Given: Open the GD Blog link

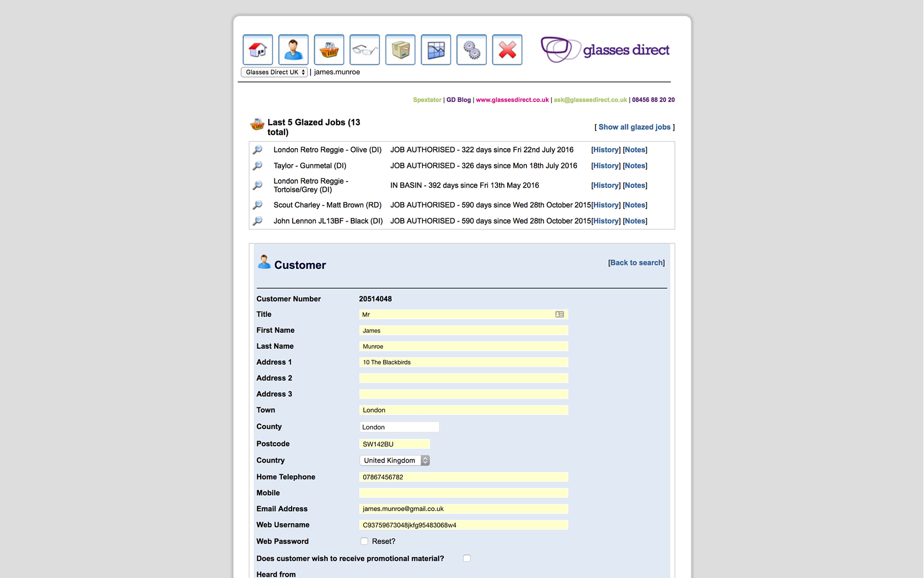Looking at the screenshot, I should (458, 100).
